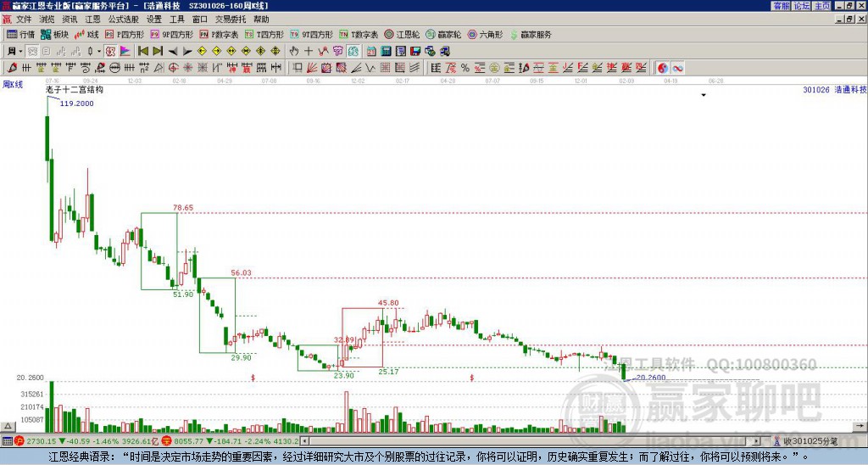Click the 论坛 forum button
868x465 pixels.
tap(802, 6)
